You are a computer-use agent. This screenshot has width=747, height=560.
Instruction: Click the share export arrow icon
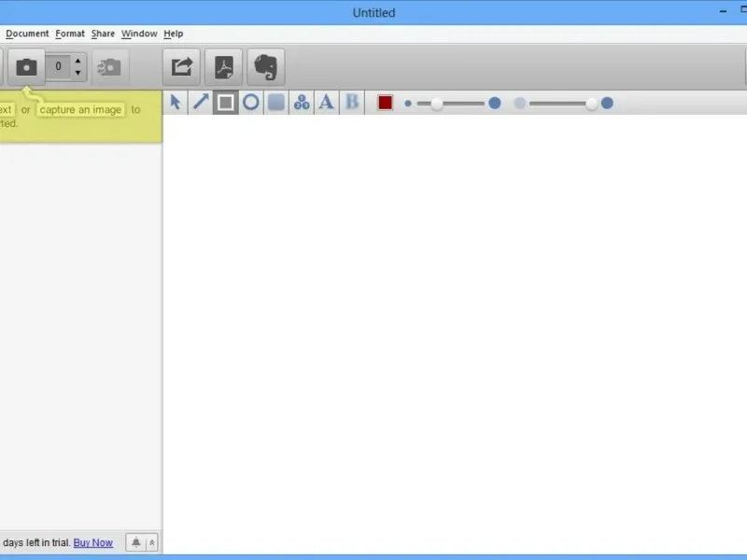click(x=181, y=66)
